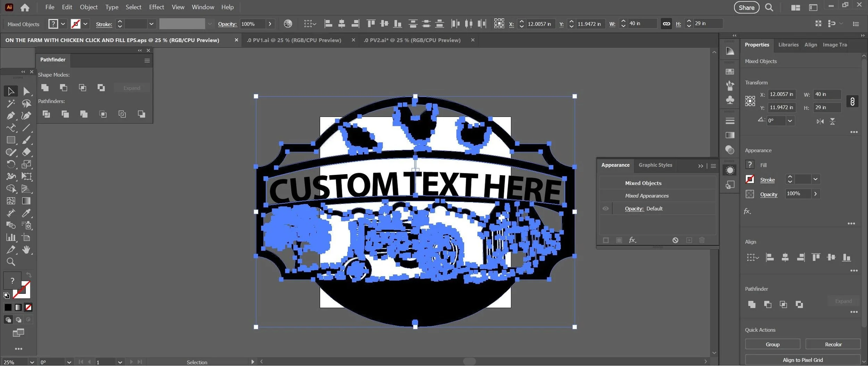The image size is (868, 366).
Task: Open the stroke weight dropdown in control bar
Action: pos(151,24)
